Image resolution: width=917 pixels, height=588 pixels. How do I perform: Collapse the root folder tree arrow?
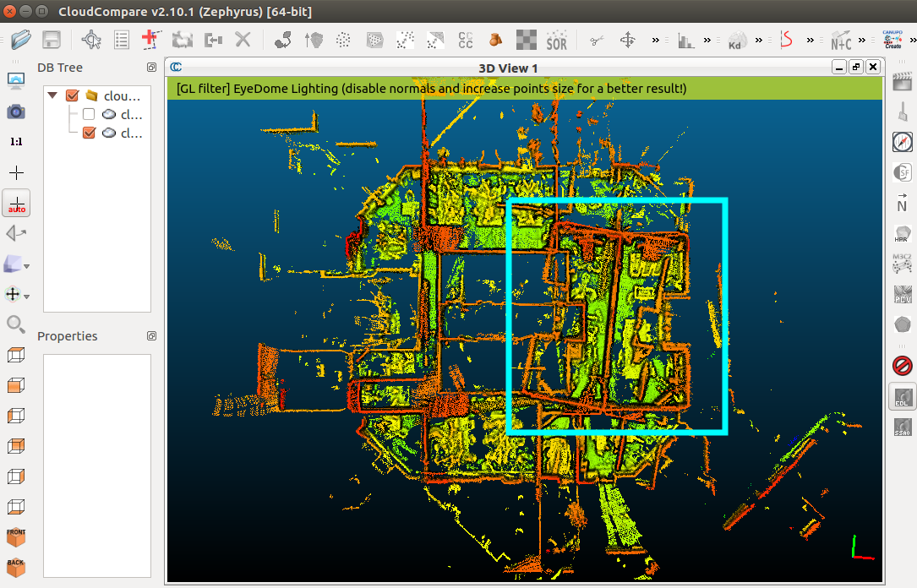click(53, 95)
